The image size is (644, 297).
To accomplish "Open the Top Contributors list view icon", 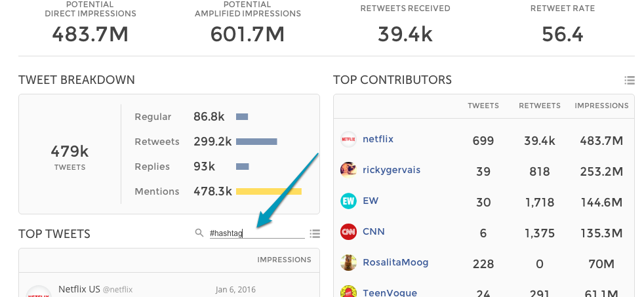I will point(630,81).
